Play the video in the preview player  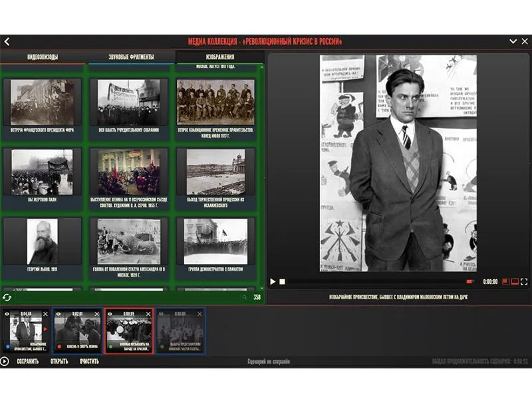(273, 281)
